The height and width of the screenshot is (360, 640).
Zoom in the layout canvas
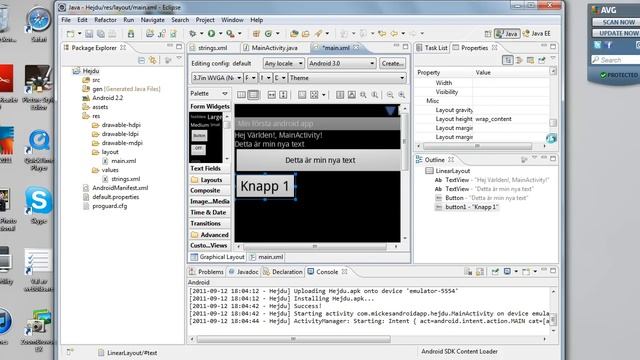(402, 95)
